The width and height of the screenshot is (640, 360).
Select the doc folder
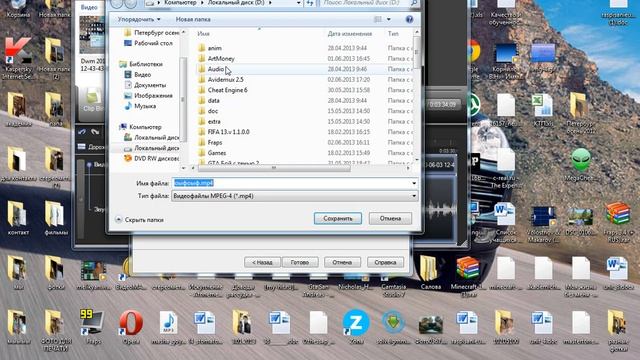point(213,111)
